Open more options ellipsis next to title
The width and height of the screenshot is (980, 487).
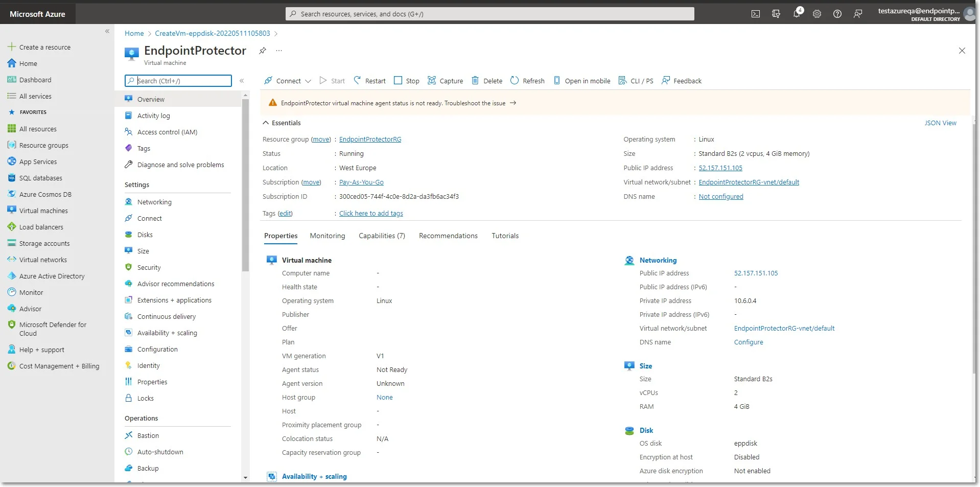point(279,50)
